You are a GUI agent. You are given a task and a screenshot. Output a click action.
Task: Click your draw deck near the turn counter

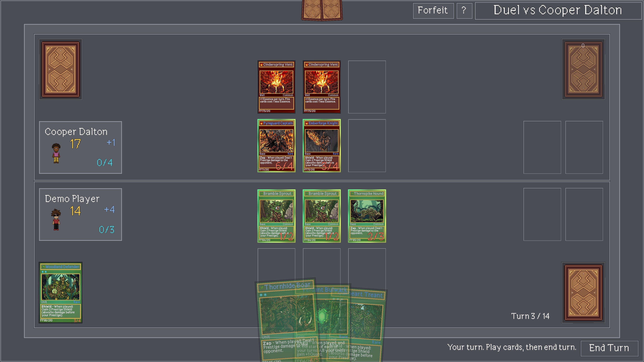[x=583, y=293]
